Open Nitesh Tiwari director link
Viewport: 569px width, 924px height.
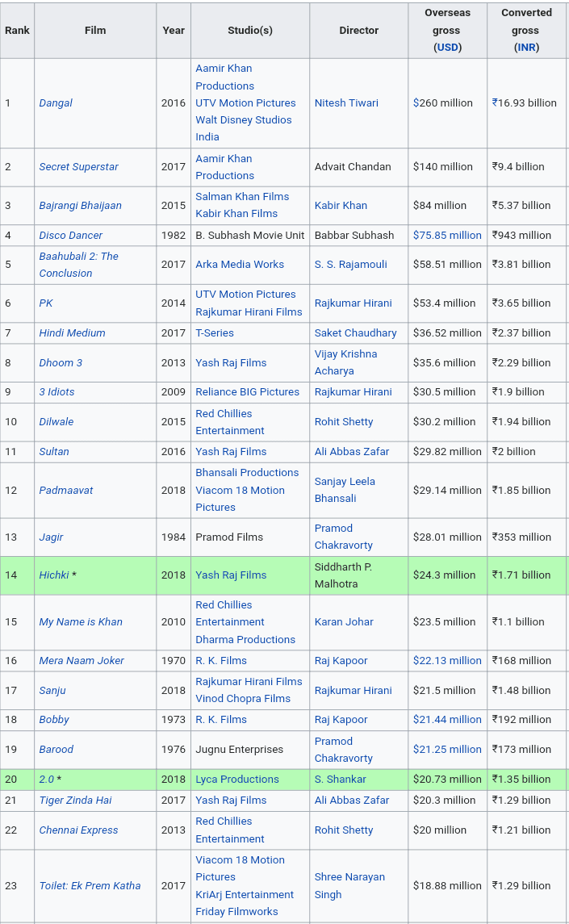click(x=346, y=103)
